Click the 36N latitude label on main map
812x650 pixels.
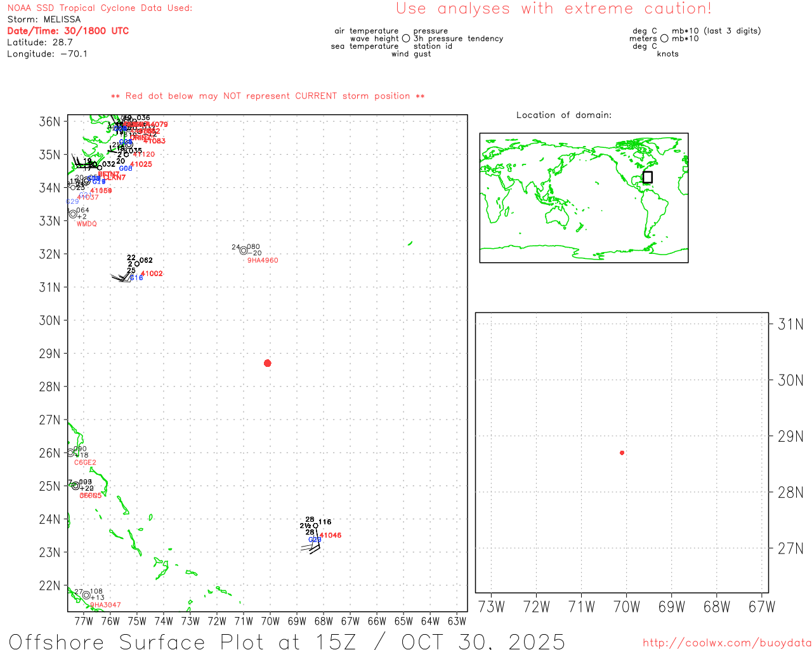(x=49, y=121)
